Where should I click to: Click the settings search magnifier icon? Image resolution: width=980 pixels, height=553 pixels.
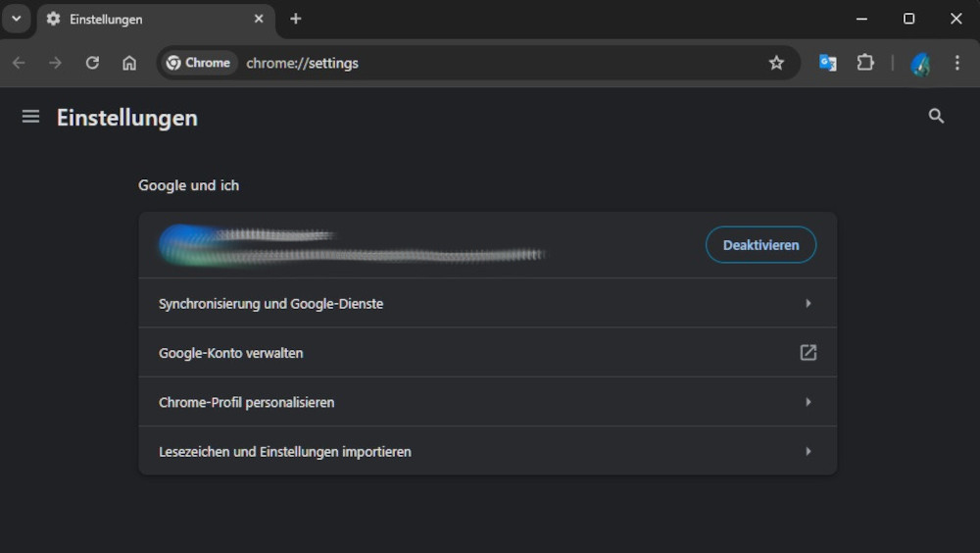pyautogui.click(x=936, y=117)
